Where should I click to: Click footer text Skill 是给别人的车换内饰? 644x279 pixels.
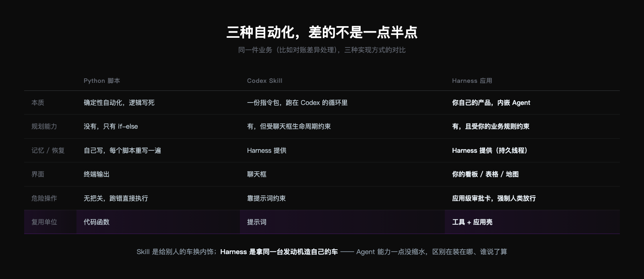tap(175, 252)
